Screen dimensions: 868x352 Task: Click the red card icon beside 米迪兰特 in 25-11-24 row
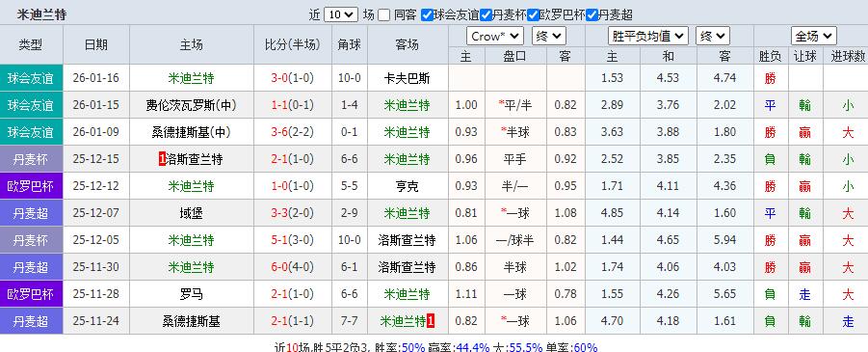click(x=430, y=321)
